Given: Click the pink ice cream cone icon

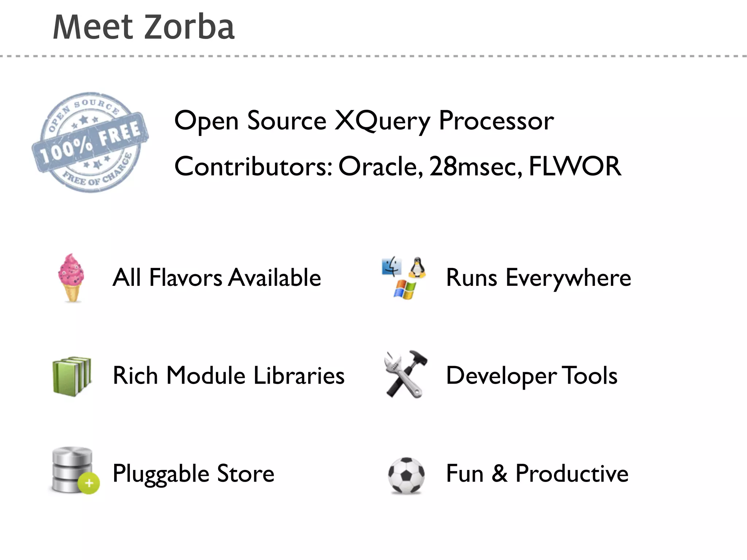Looking at the screenshot, I should (x=71, y=278).
